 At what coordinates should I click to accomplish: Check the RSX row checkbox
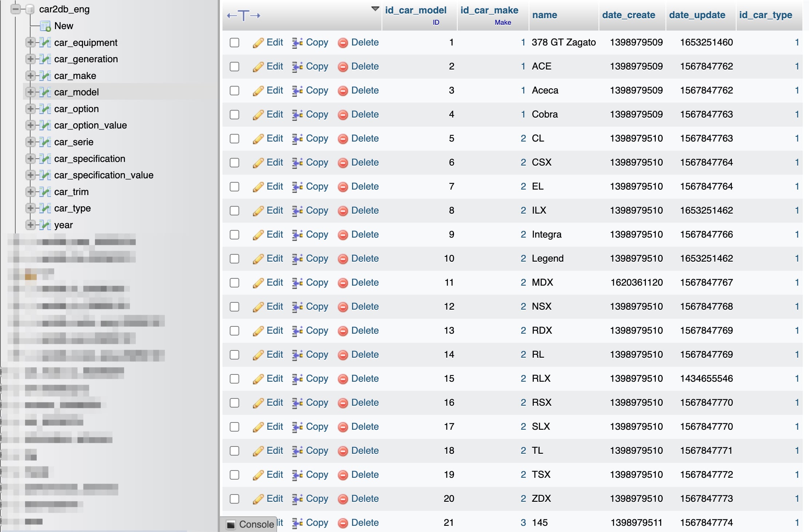coord(234,403)
